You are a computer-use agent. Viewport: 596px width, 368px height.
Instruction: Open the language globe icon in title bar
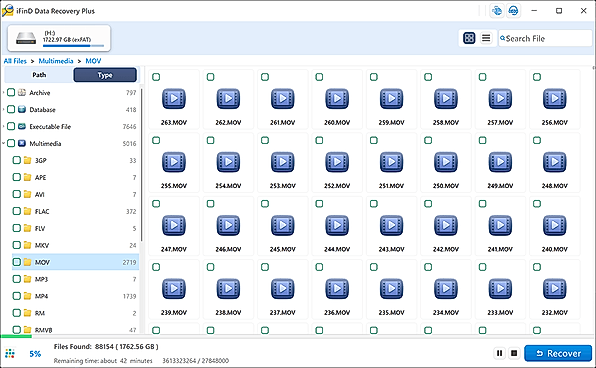point(496,11)
